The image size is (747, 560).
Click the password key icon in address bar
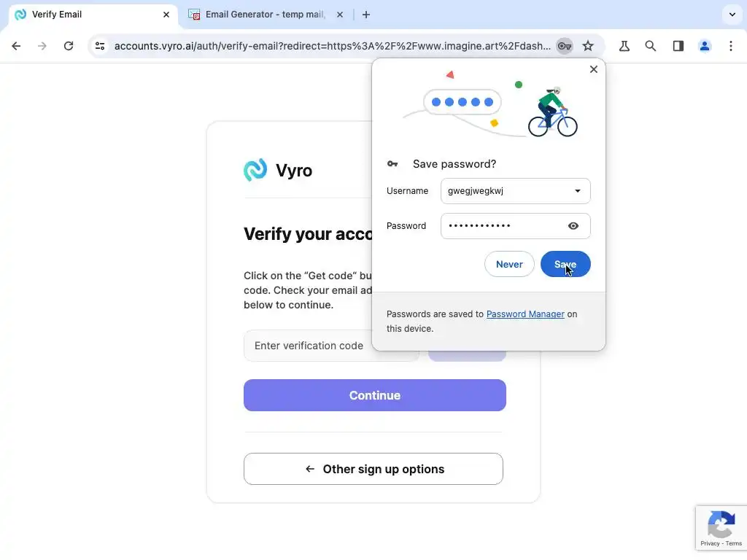tap(565, 46)
